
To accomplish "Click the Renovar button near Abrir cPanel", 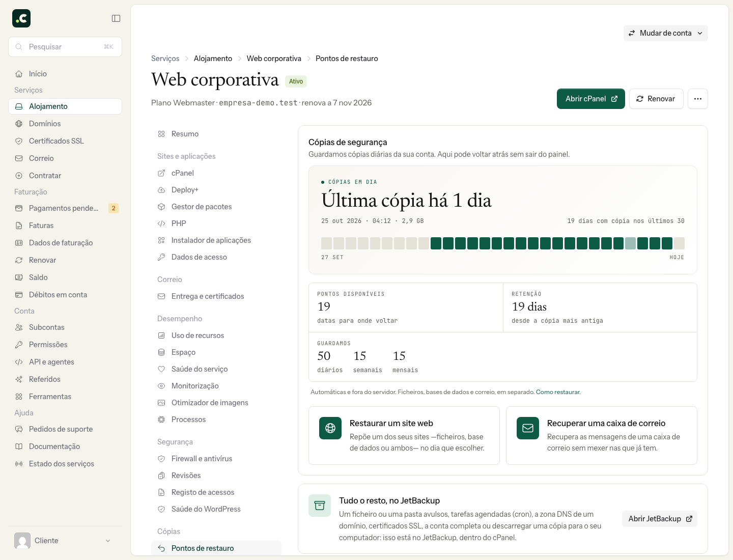I will pos(656,99).
